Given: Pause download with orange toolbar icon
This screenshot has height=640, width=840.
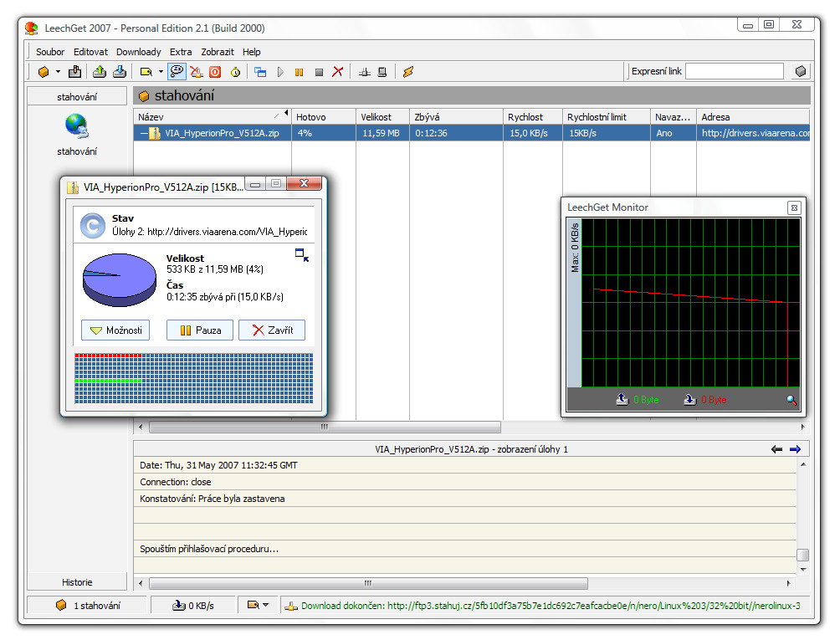Looking at the screenshot, I should (x=299, y=72).
